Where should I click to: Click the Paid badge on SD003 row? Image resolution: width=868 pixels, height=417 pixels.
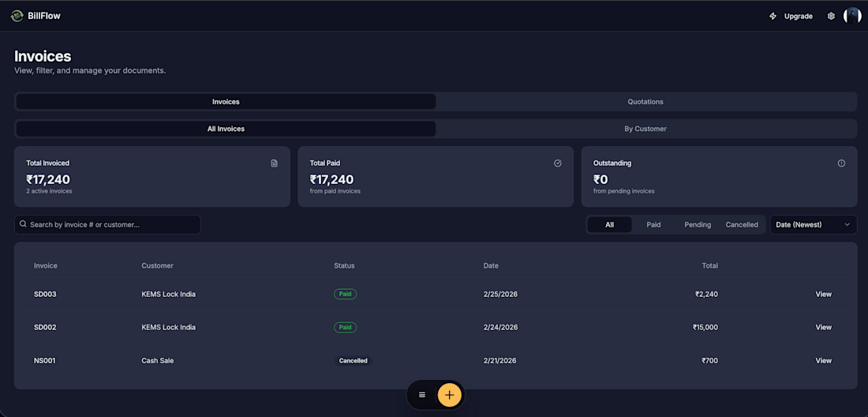point(345,294)
